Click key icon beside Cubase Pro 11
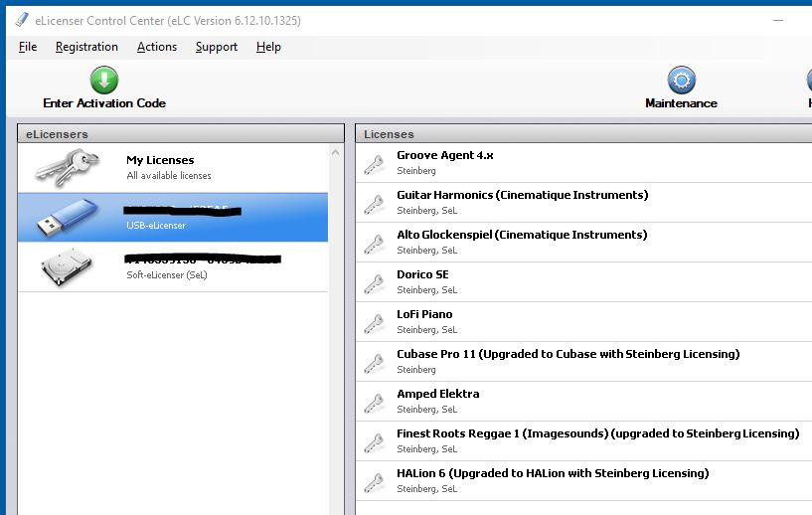This screenshot has width=812, height=515. click(374, 363)
